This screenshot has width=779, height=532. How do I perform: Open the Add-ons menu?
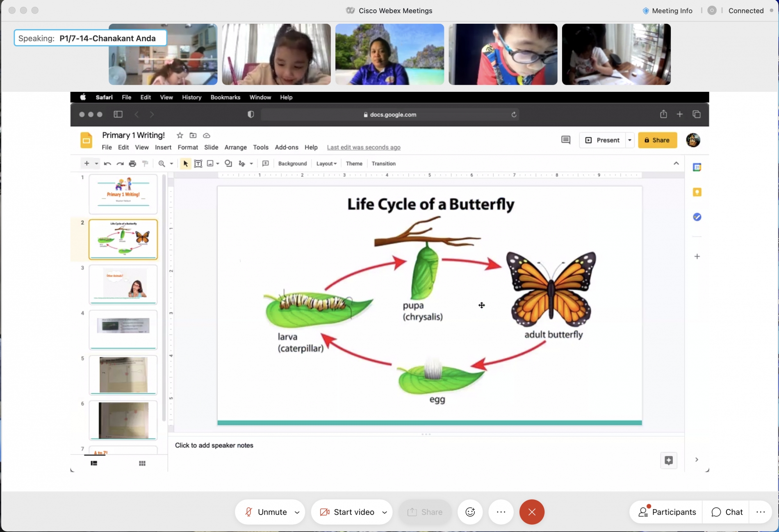(x=287, y=147)
